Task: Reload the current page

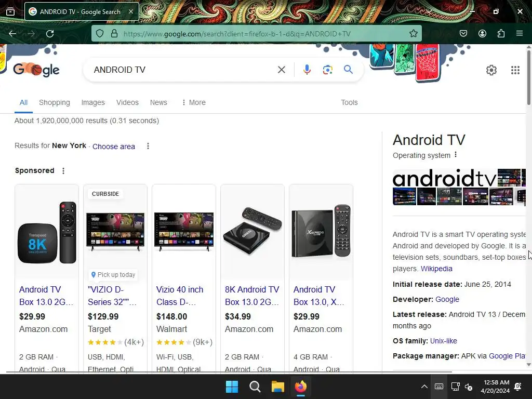Action: pyautogui.click(x=50, y=34)
